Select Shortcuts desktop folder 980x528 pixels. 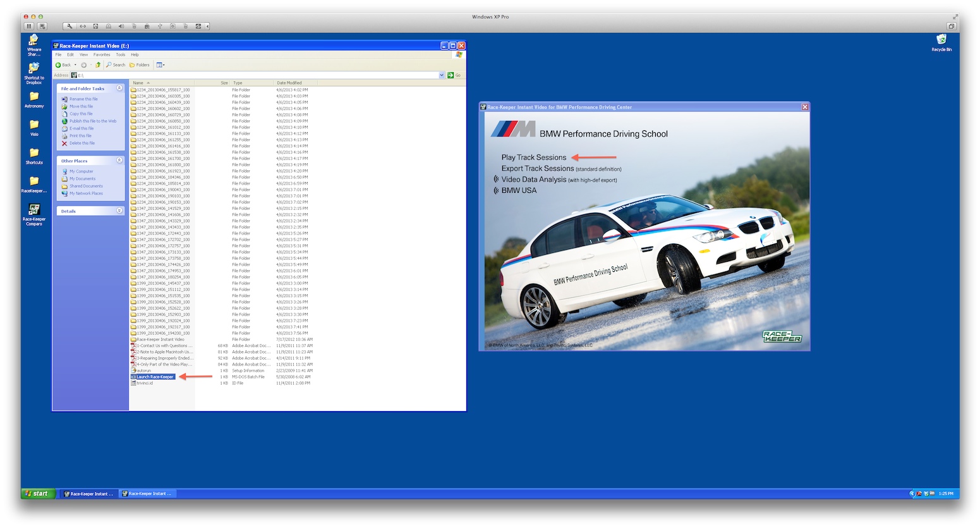[34, 156]
